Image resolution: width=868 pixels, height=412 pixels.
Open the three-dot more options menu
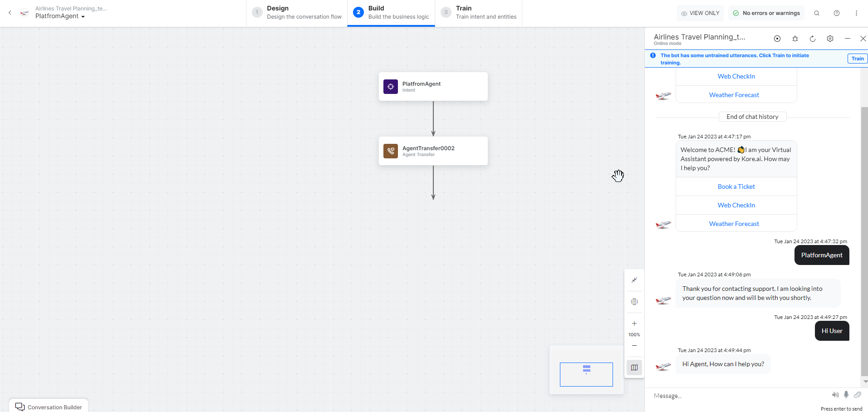coord(856,13)
